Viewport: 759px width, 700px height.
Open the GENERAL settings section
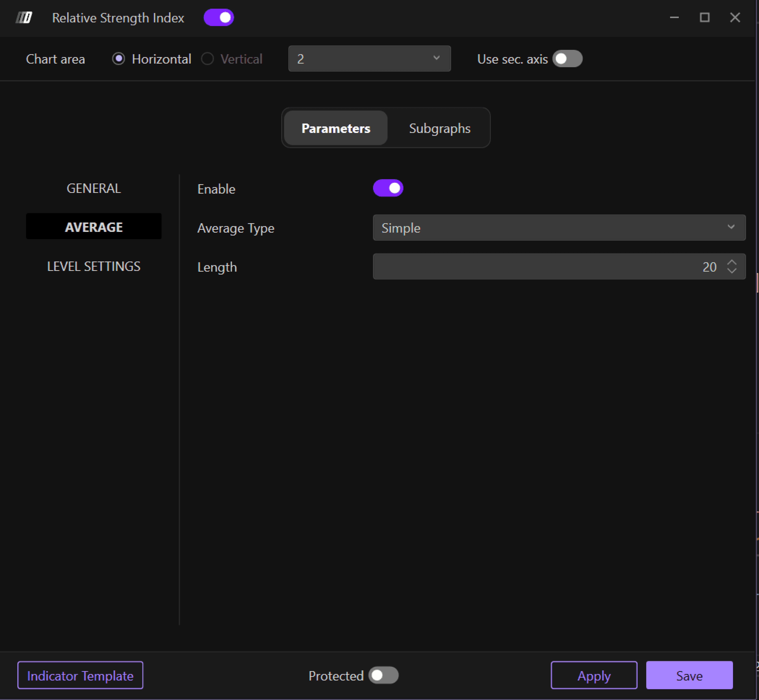[x=94, y=188]
